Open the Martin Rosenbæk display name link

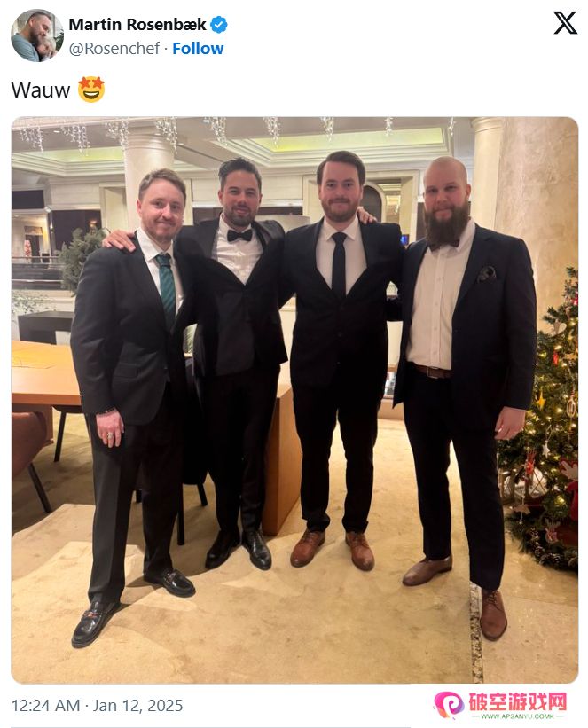point(137,25)
